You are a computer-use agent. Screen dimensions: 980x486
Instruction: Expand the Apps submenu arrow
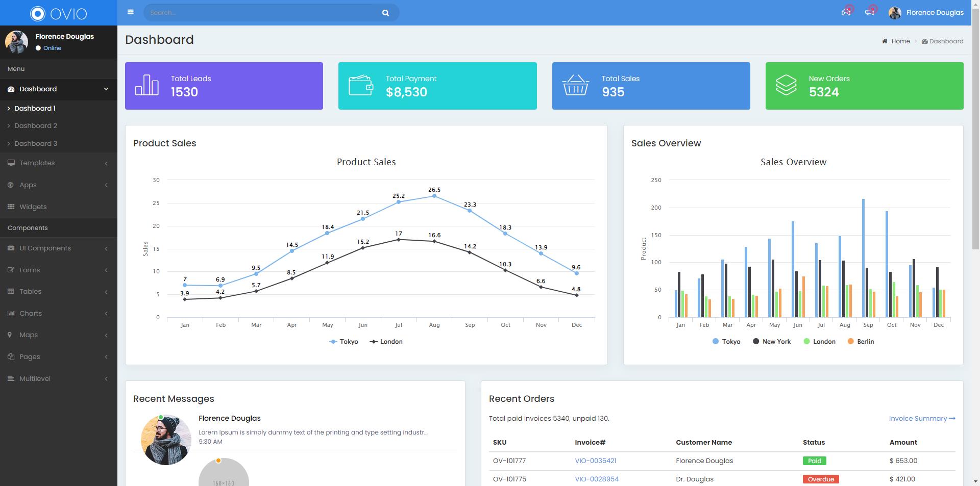pyautogui.click(x=106, y=185)
